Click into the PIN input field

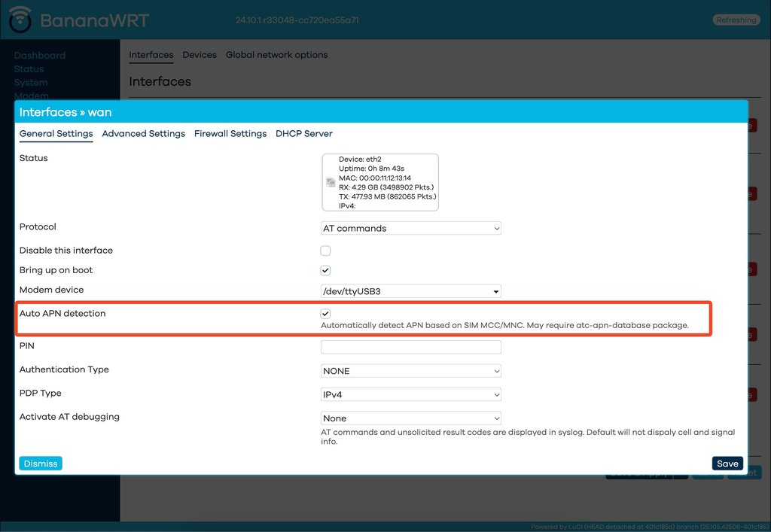410,347
